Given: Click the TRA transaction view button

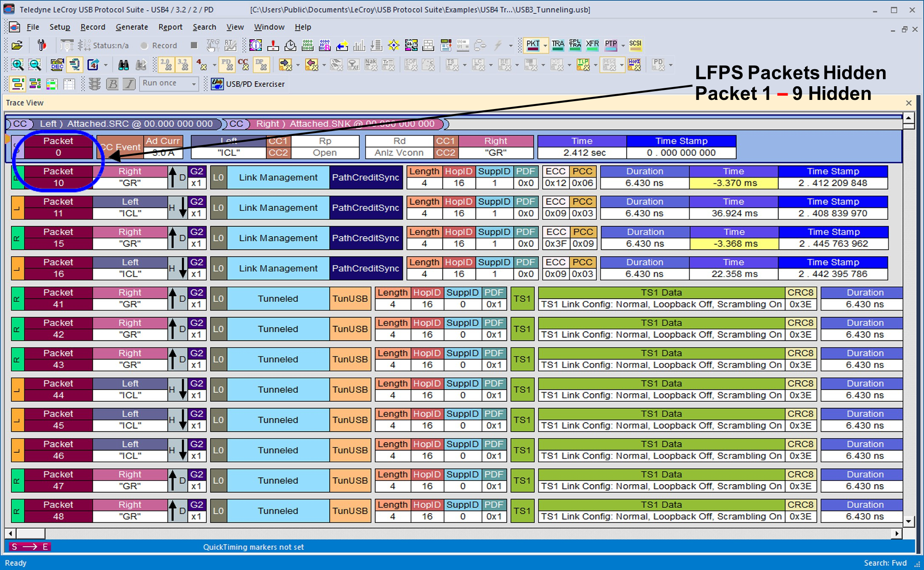Looking at the screenshot, I should point(558,45).
